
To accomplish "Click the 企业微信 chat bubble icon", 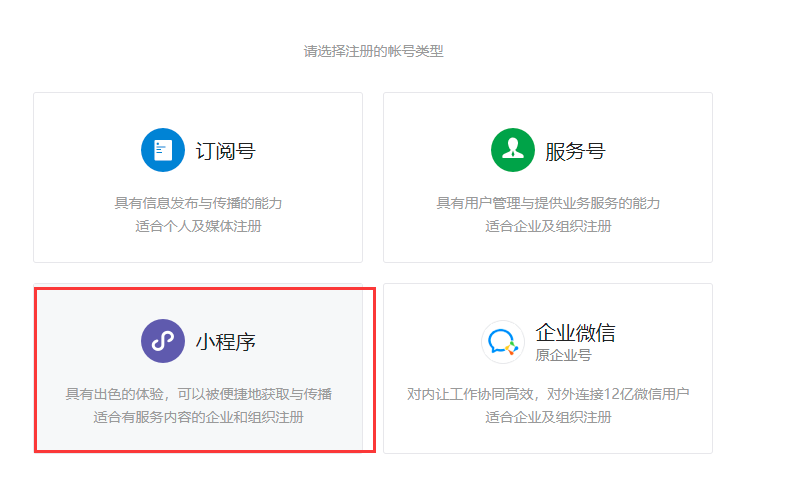I will [502, 342].
